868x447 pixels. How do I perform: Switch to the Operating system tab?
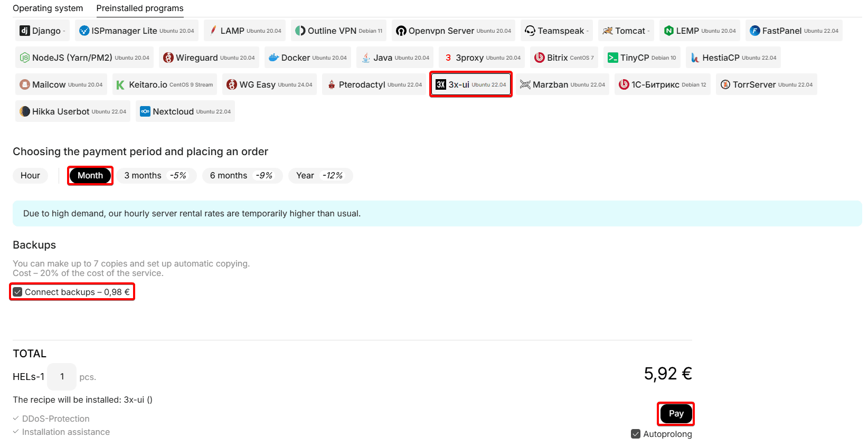pos(48,8)
